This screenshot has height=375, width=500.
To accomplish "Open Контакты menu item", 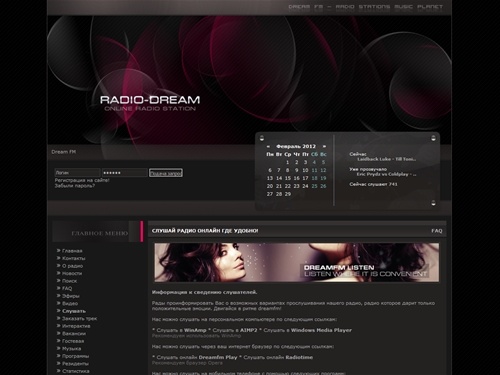I will click(x=74, y=258).
